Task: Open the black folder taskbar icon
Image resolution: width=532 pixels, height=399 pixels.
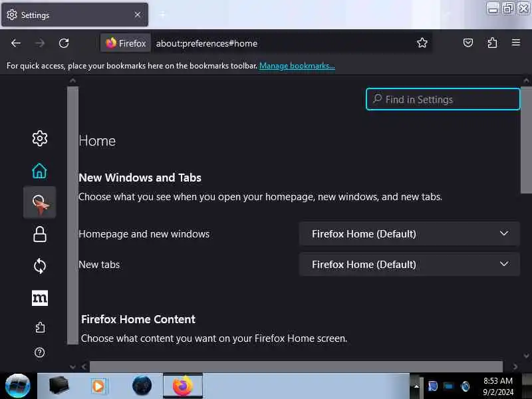Action: pos(59,385)
